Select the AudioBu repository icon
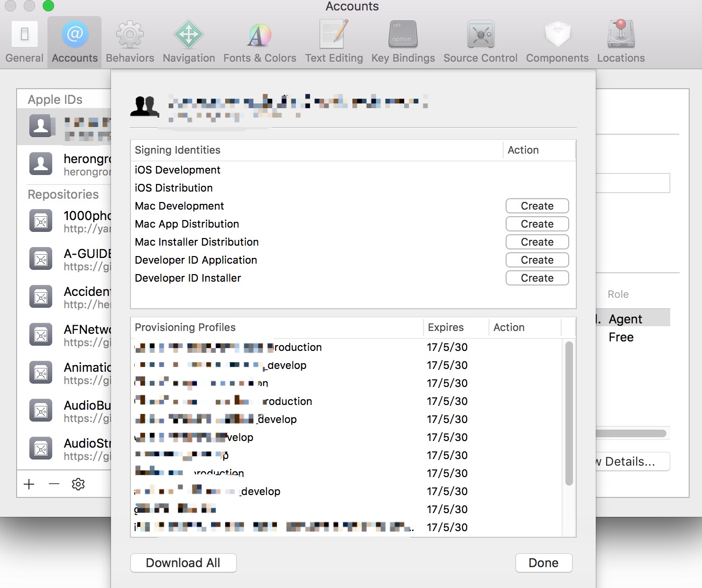The image size is (702, 588). click(x=41, y=411)
